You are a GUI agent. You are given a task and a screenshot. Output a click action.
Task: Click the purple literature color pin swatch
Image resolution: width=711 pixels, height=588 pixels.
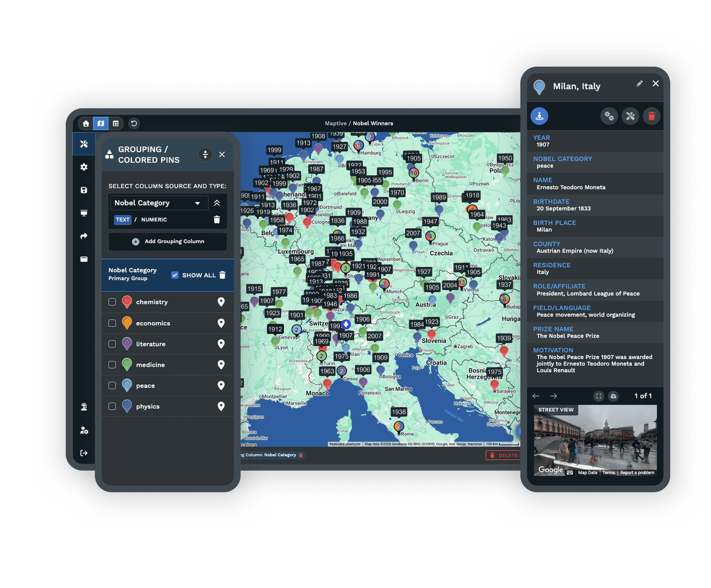(x=127, y=343)
